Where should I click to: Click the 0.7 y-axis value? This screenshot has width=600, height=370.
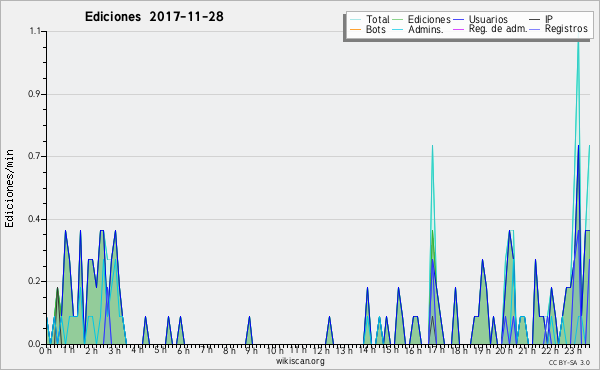(34, 156)
